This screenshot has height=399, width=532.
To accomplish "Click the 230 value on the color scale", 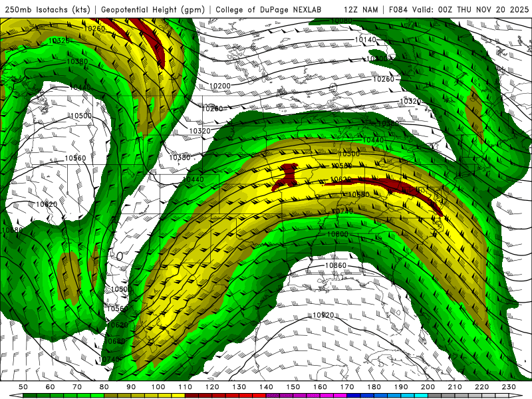I will [509, 387].
